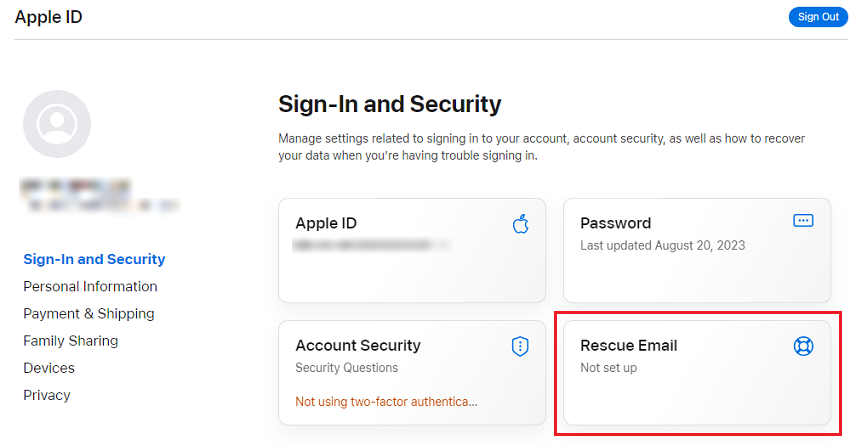Go to Personal Information

[x=90, y=286]
